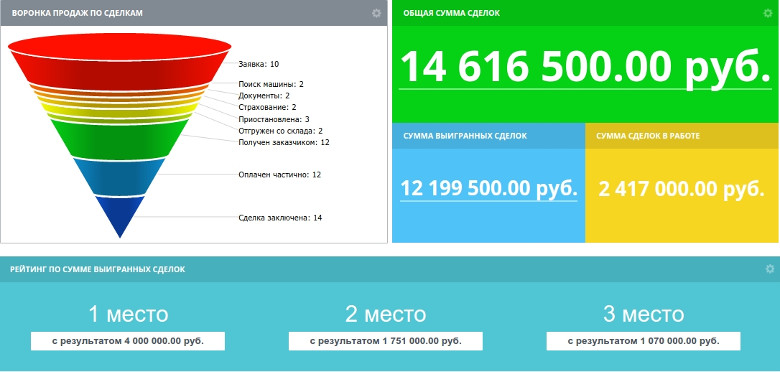Screen dimensions: 780x372
Task: Select the green Получен заказчиком funnel segment
Action: click(120, 139)
